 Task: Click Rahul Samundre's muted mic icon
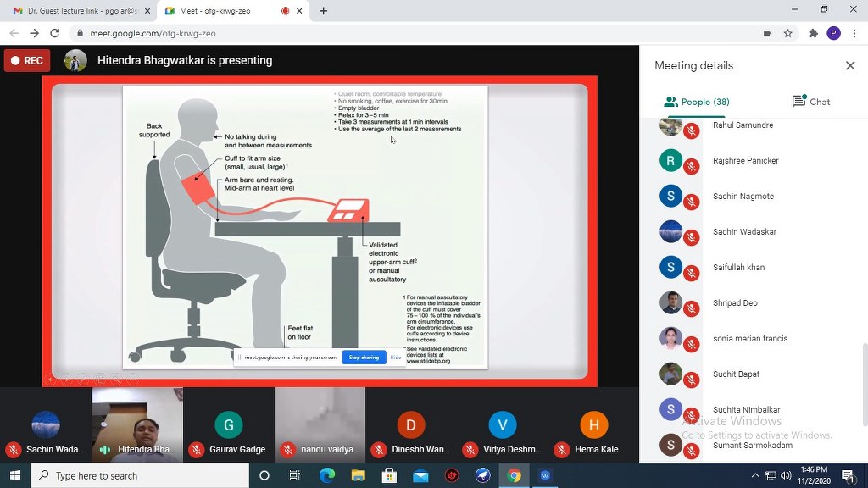click(691, 131)
